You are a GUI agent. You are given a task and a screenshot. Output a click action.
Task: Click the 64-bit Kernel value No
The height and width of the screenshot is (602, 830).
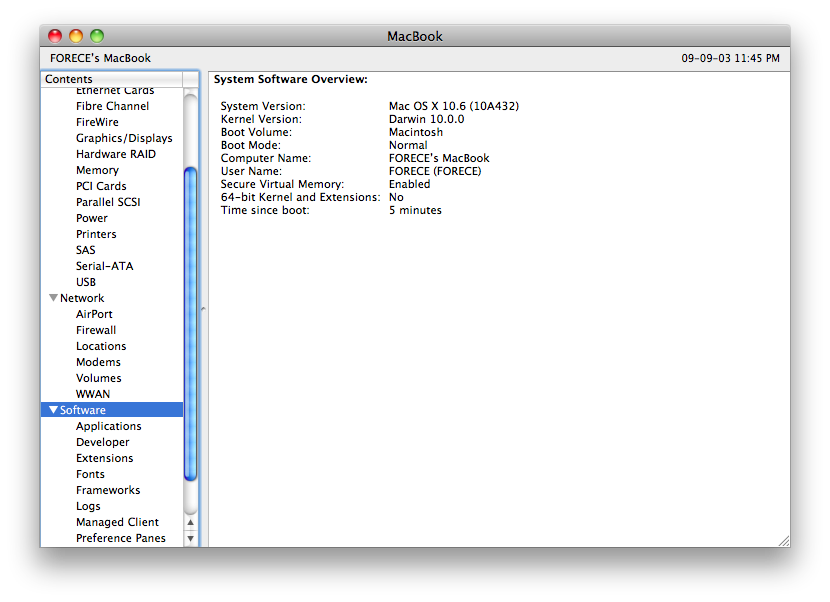tap(396, 197)
